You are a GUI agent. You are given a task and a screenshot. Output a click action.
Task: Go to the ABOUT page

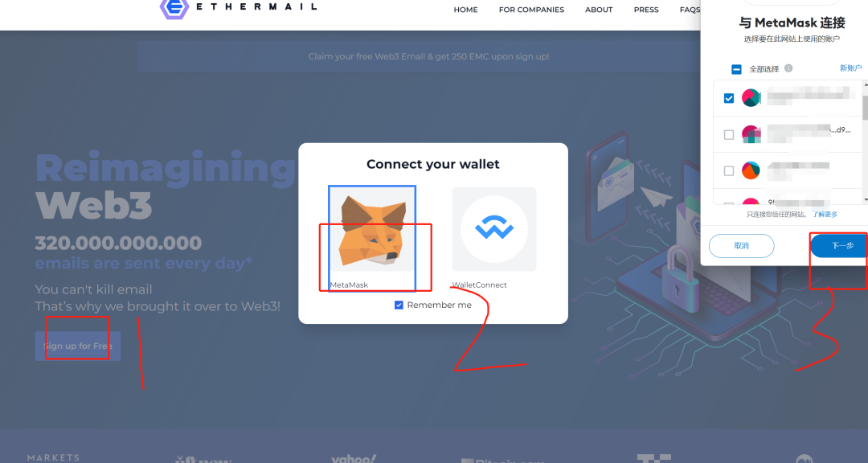coord(599,10)
